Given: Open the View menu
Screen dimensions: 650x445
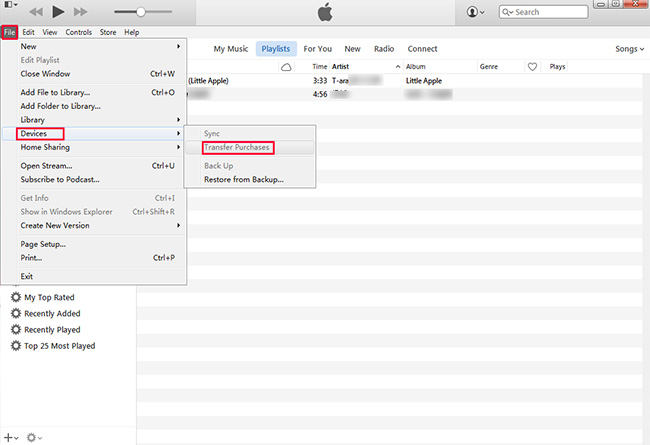Looking at the screenshot, I should (50, 32).
